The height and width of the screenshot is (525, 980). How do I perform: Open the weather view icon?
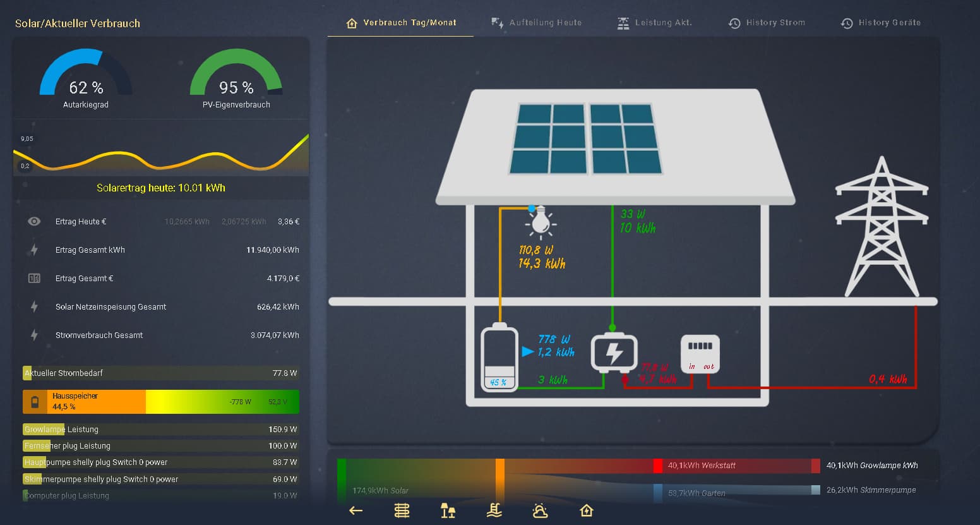tap(541, 510)
